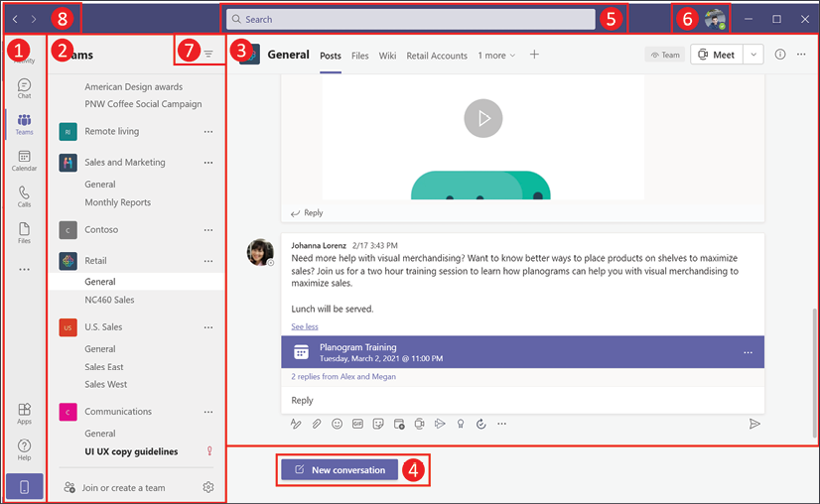Open the profile picture menu
Image resolution: width=820 pixels, height=504 pixels.
(715, 19)
